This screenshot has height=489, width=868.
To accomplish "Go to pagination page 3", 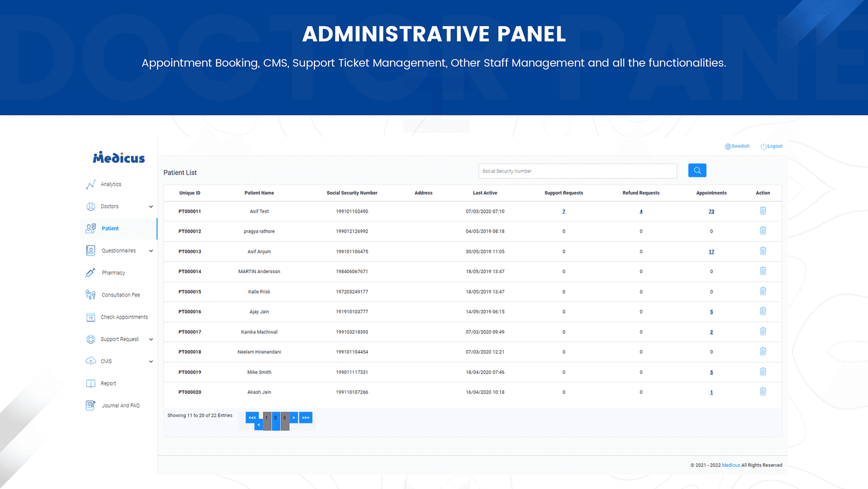I will tap(284, 418).
